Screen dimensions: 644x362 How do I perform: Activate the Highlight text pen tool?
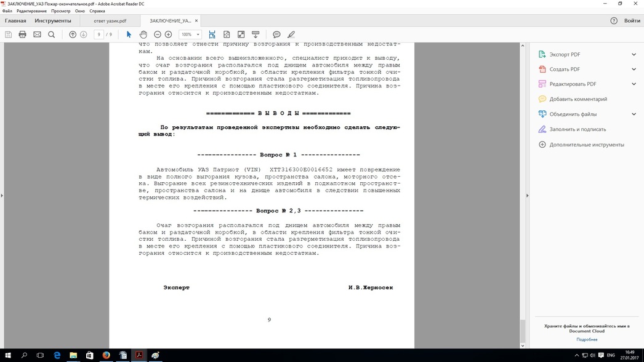point(291,34)
